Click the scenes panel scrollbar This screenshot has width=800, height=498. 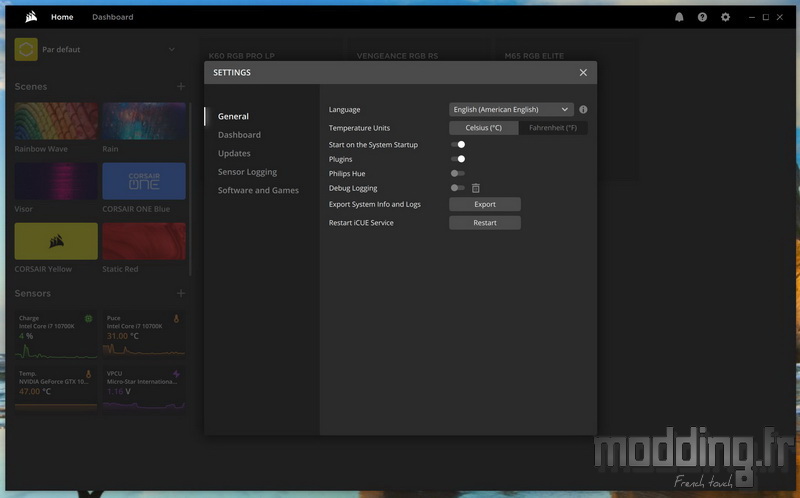[x=190, y=189]
